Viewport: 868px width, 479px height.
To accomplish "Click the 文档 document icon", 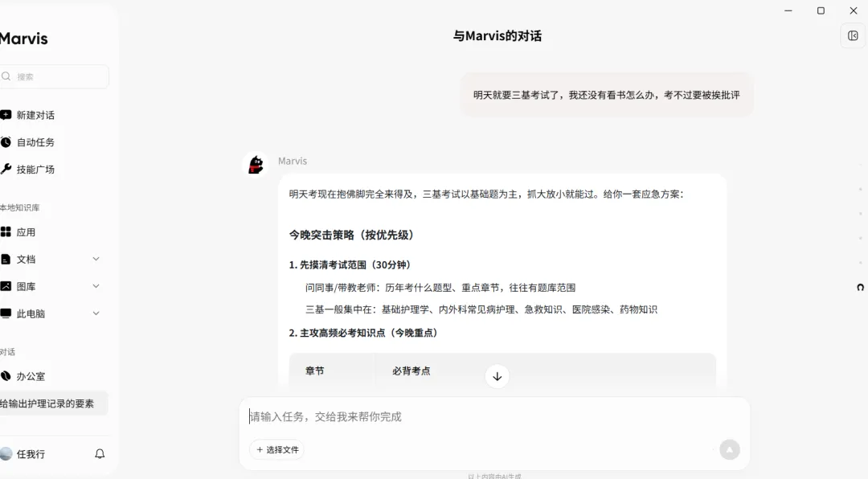I will (x=6, y=259).
